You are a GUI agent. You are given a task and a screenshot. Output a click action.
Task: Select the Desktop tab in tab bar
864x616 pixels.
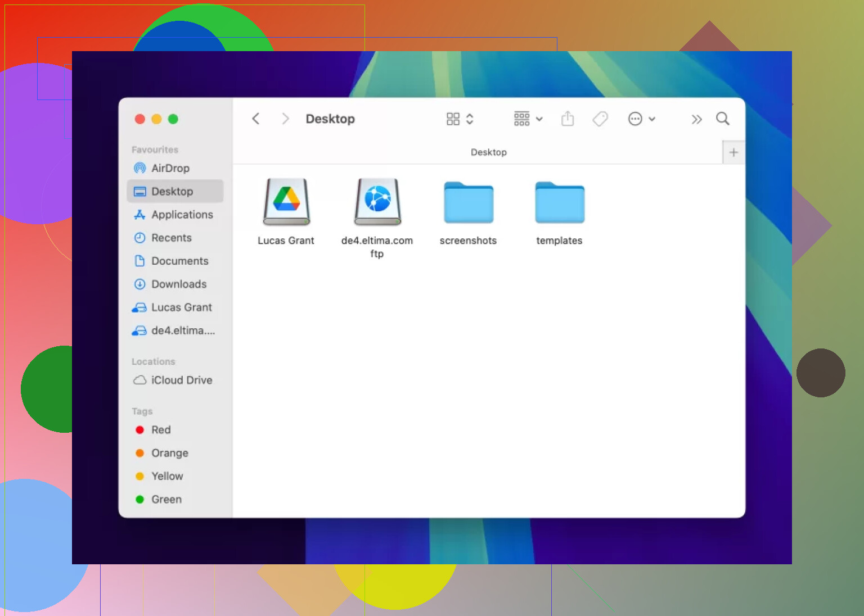[488, 152]
